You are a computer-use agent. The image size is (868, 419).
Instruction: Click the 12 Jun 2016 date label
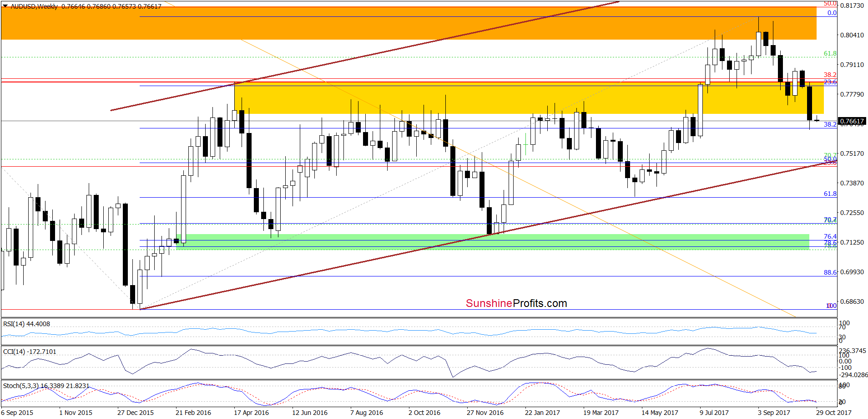point(310,413)
